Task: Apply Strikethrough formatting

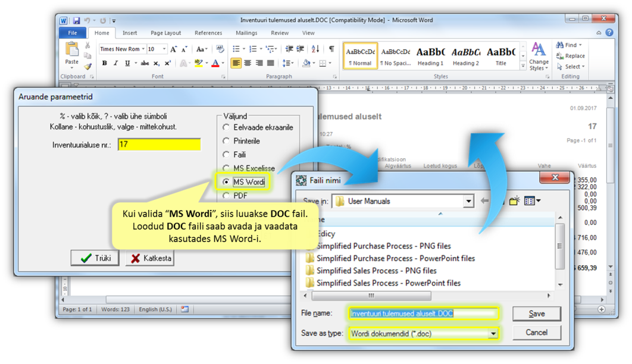Action: [x=145, y=63]
